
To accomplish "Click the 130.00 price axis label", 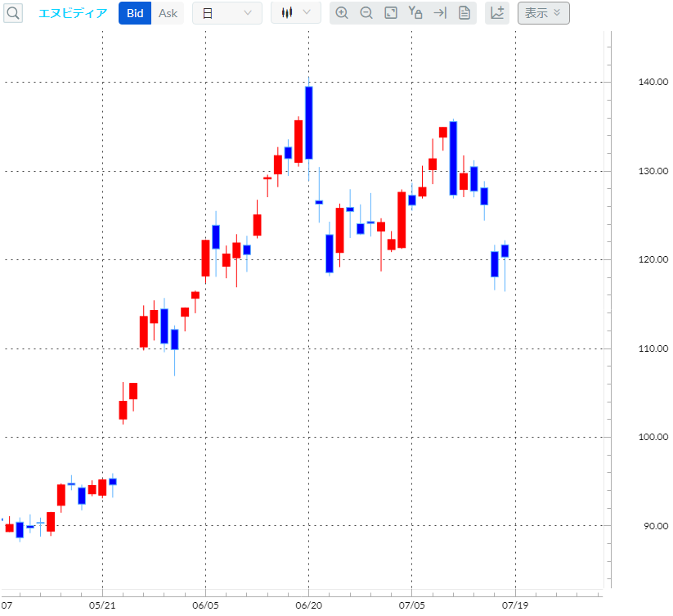I will coord(653,171).
